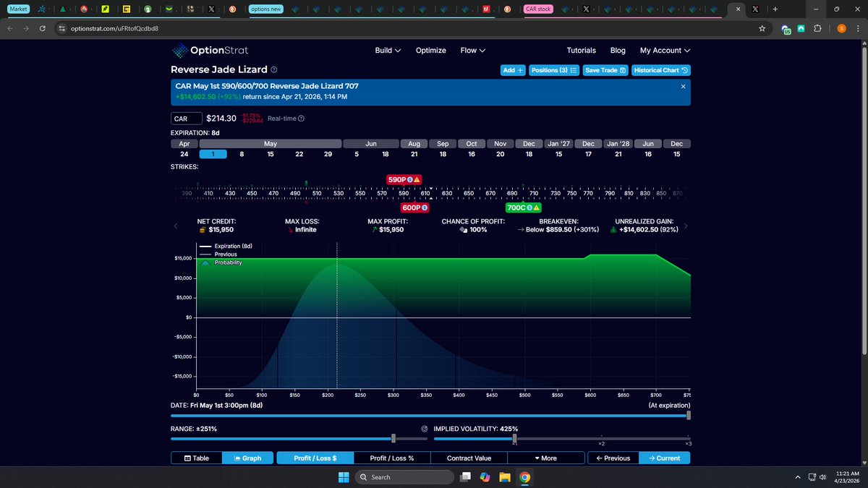Click warning triangle on 700C strike tag
Image resolution: width=868 pixels, height=488 pixels.
tap(537, 207)
